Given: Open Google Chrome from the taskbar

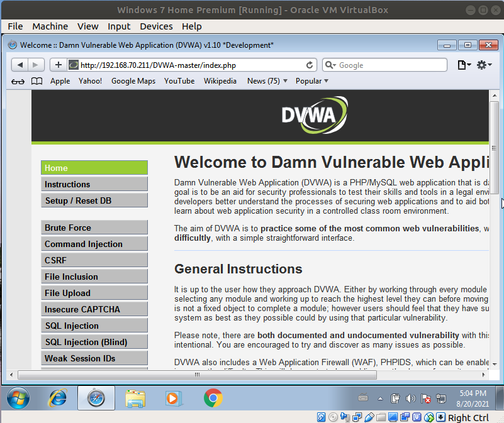Looking at the screenshot, I should pos(213,398).
